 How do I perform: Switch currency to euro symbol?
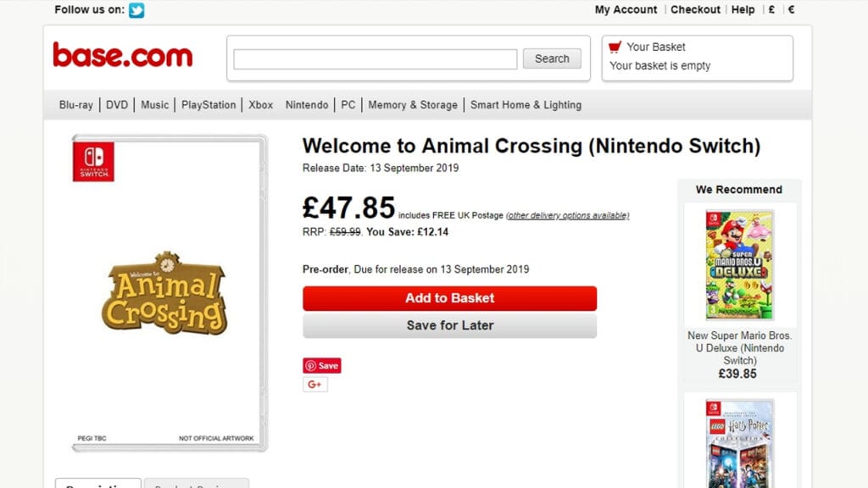792,10
